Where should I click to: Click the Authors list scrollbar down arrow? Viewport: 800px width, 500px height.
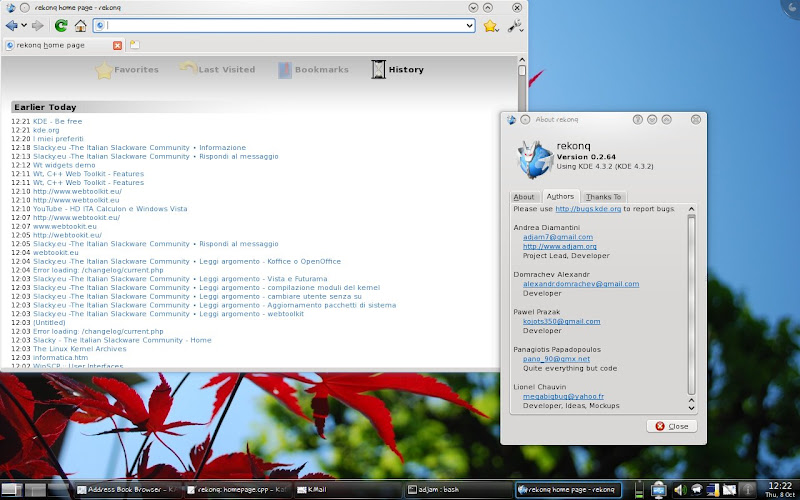691,408
